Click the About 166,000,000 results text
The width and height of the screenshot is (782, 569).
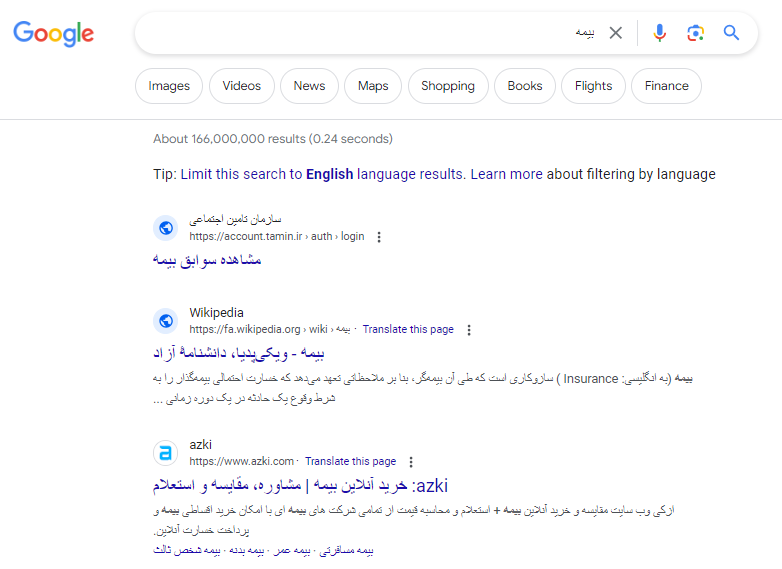click(273, 139)
